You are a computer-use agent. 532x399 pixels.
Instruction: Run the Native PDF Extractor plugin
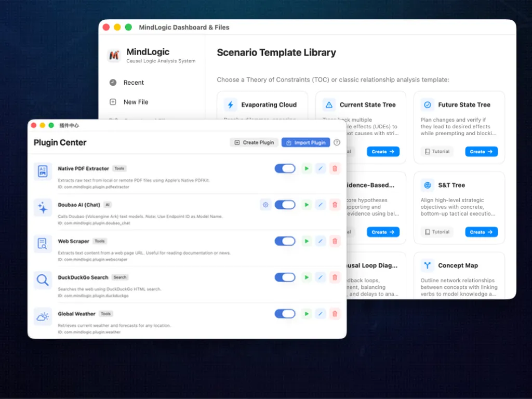pyautogui.click(x=307, y=169)
